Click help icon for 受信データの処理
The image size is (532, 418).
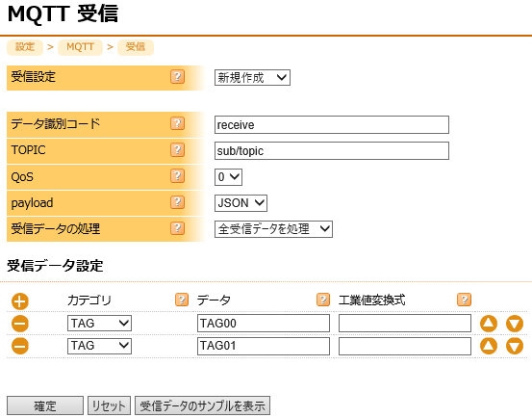click(177, 228)
